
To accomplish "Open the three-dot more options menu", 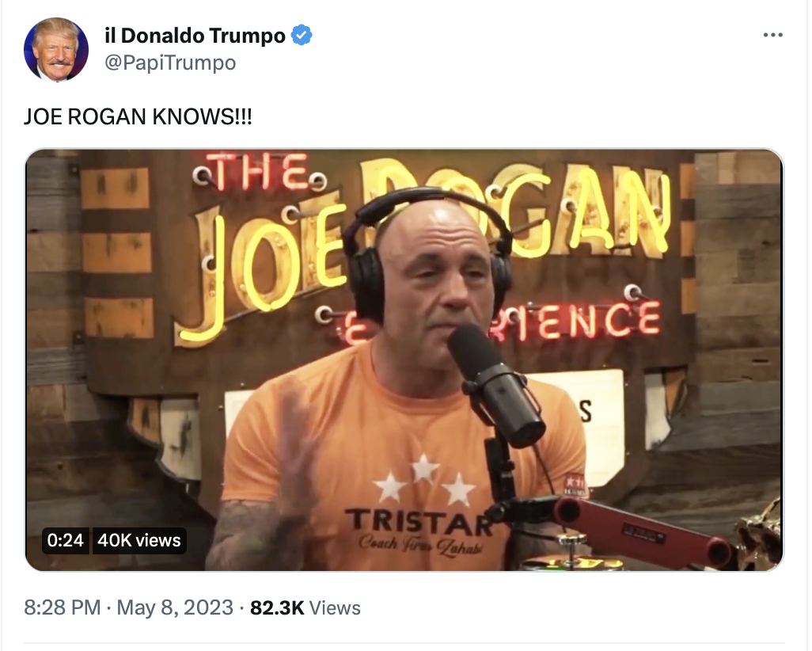I will pos(772,36).
